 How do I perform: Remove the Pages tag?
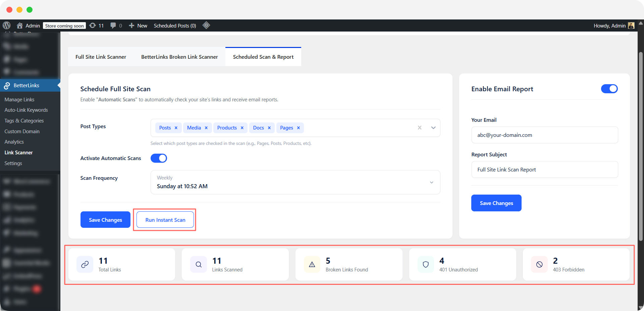pos(298,128)
